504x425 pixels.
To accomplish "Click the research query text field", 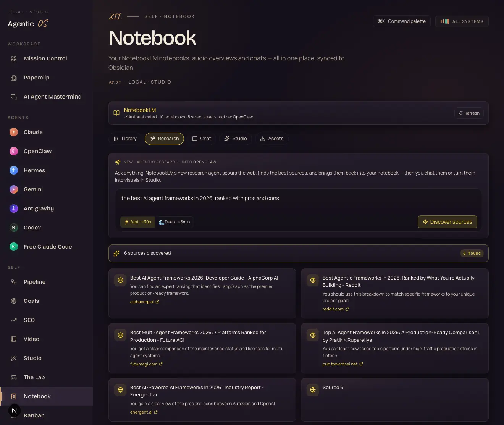I will pyautogui.click(x=299, y=198).
